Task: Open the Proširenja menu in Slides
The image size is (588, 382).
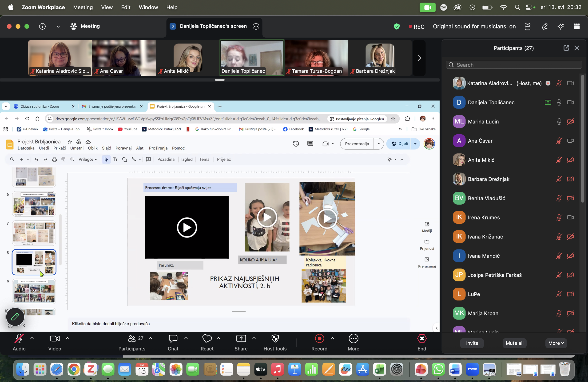Action: (158, 148)
